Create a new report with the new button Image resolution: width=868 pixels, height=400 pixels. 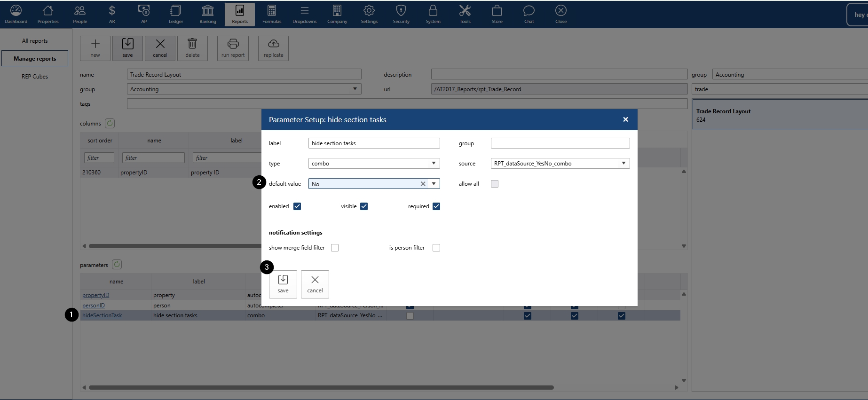pos(95,48)
